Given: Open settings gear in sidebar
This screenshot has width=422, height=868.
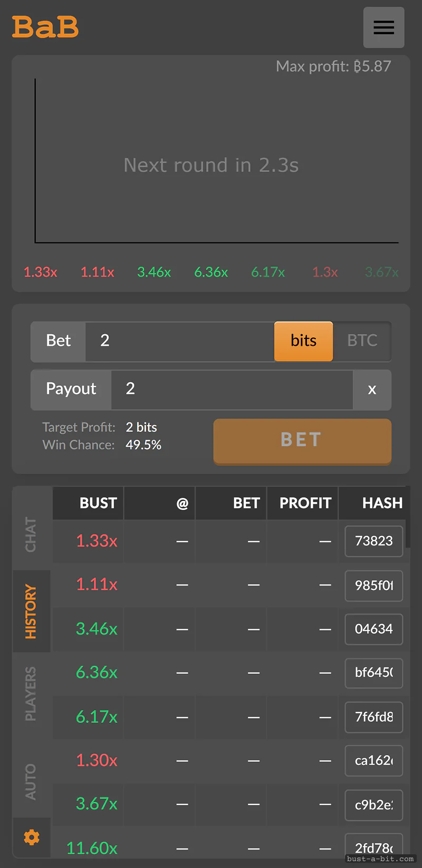Looking at the screenshot, I should coord(32,837).
